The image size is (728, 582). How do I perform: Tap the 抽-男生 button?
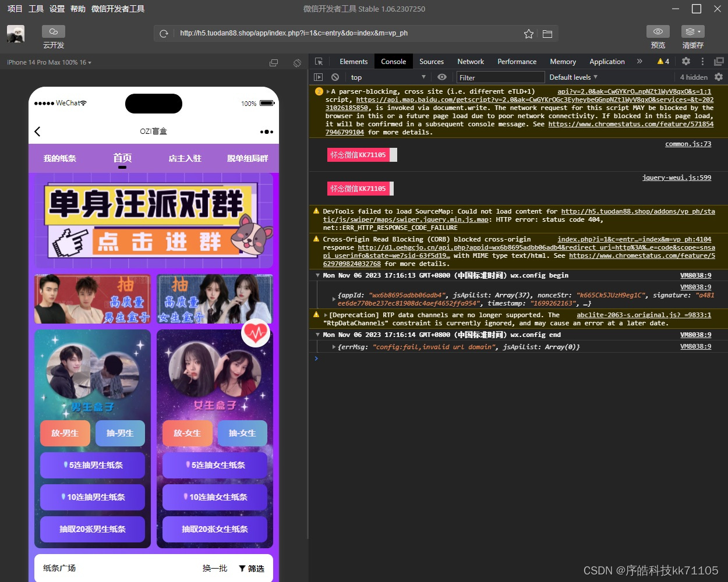120,433
